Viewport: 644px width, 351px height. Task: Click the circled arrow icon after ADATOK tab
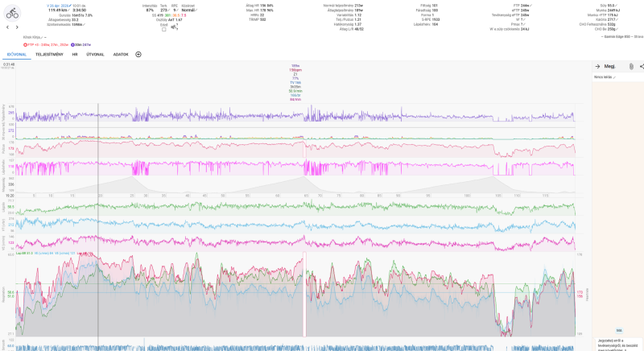tap(138, 54)
